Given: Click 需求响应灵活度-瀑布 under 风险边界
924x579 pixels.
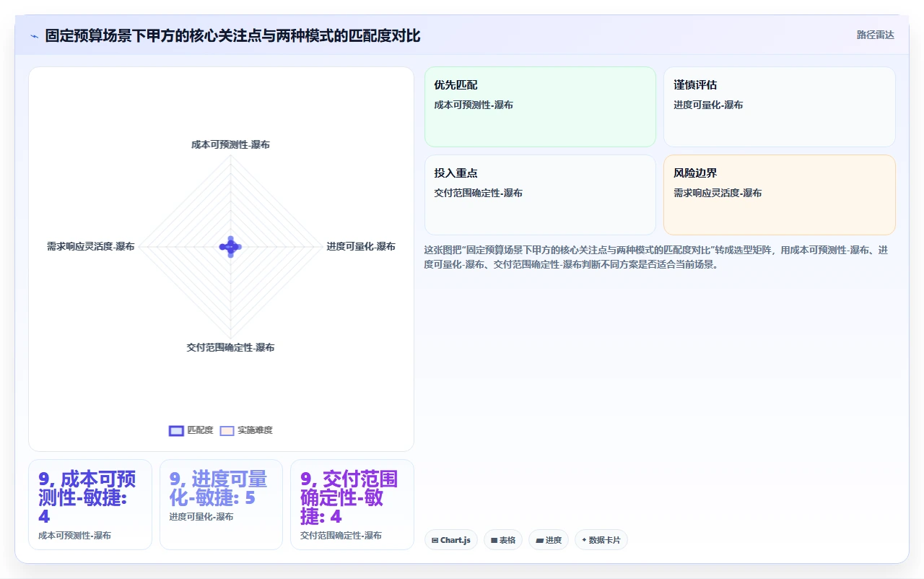Looking at the screenshot, I should coord(718,193).
